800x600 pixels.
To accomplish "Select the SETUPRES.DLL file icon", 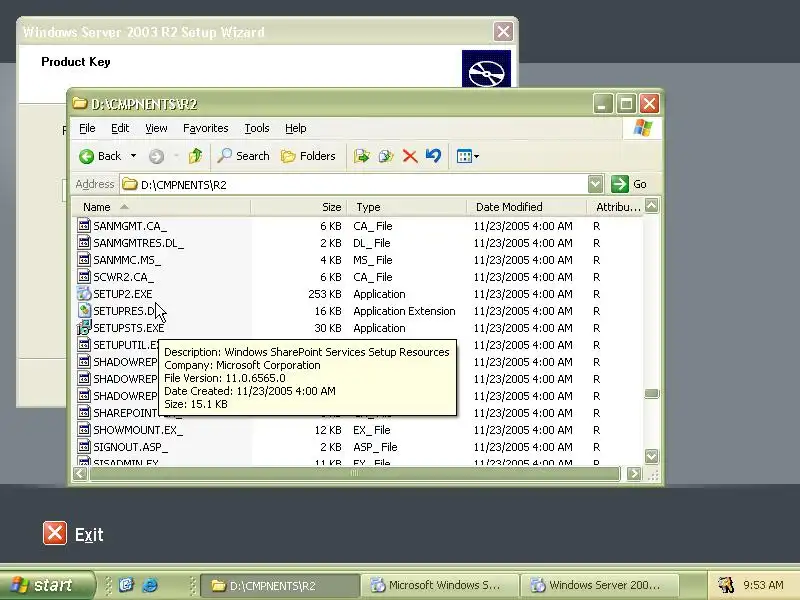I will pos(84,310).
